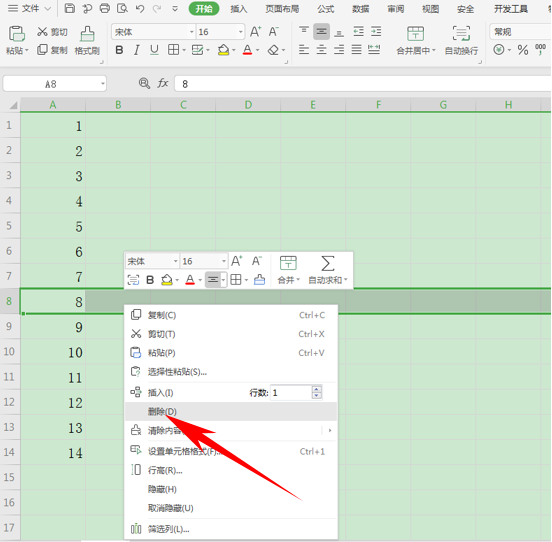Expand the Name Box dropdown arrow
The height and width of the screenshot is (542, 552).
[x=103, y=84]
